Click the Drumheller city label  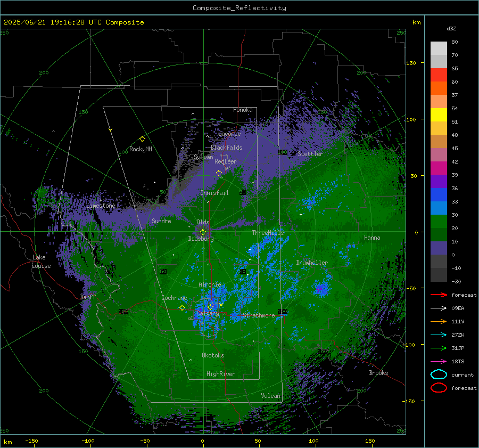coord(312,263)
